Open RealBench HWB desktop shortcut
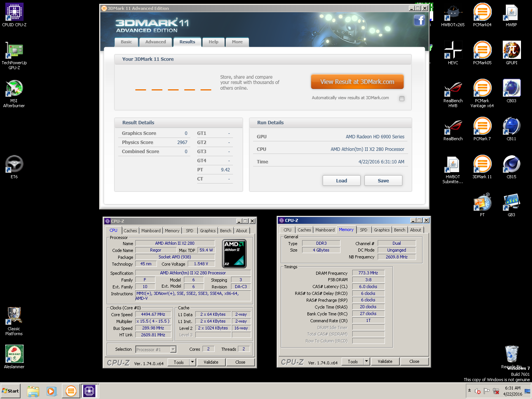Image resolution: width=532 pixels, height=399 pixels. click(x=453, y=93)
